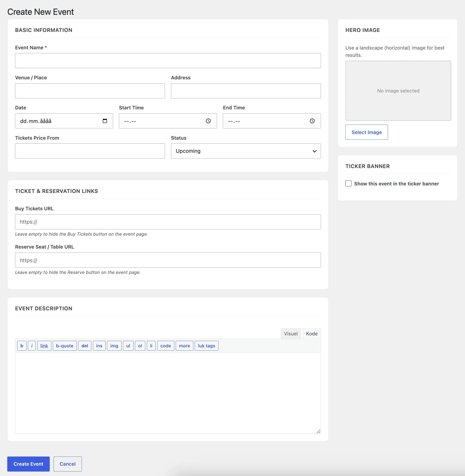Click into the End Time field
The height and width of the screenshot is (476, 465).
[x=272, y=121]
